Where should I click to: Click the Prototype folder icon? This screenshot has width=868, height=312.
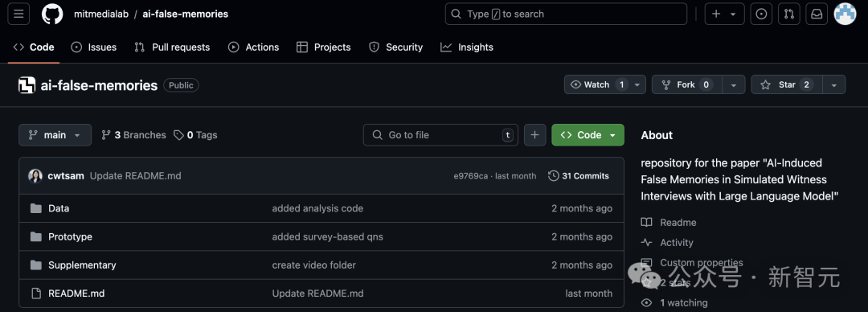[36, 236]
